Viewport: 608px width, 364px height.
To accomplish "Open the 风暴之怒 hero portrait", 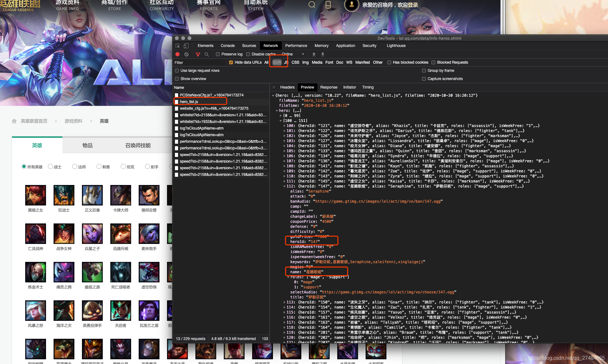I will tap(36, 311).
